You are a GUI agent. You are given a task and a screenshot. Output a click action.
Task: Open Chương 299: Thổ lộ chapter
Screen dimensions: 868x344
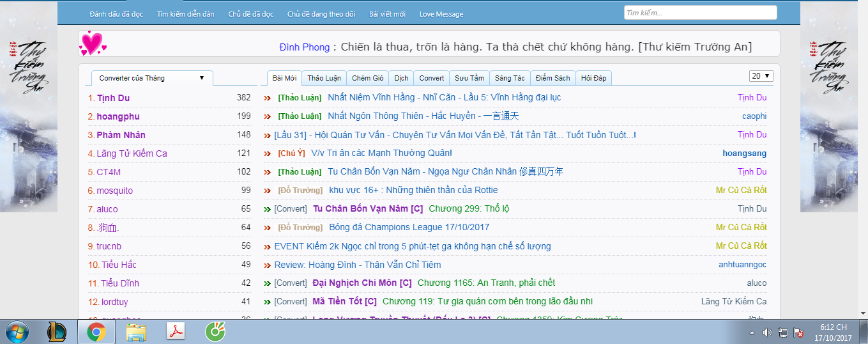[469, 209]
